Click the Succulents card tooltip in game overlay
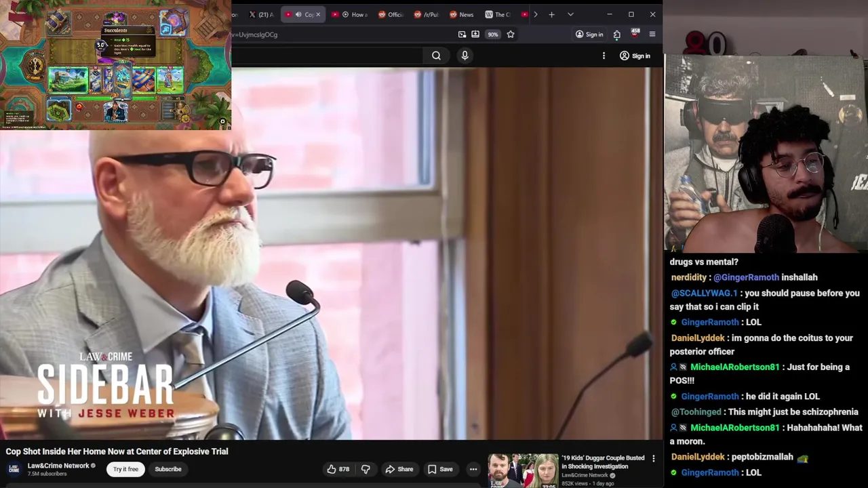This screenshot has width=868, height=488. pos(127,41)
